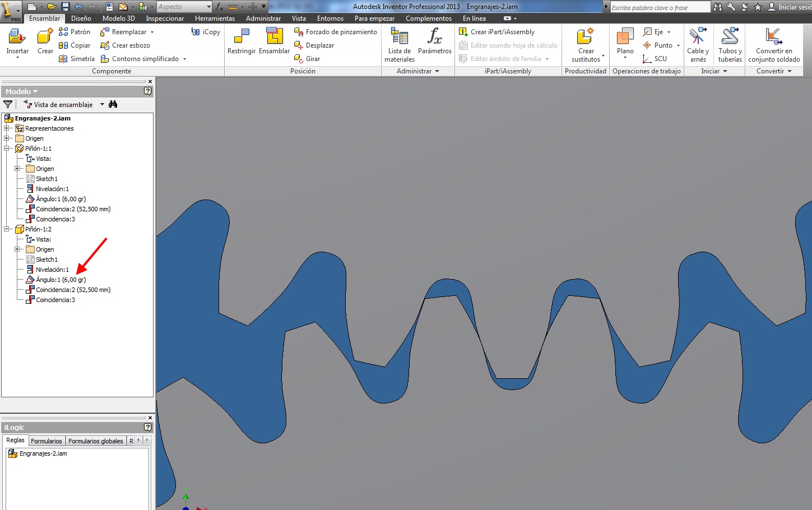The image size is (812, 510).
Task: Select Sketch1 under Piñón-1:2
Action: (47, 259)
